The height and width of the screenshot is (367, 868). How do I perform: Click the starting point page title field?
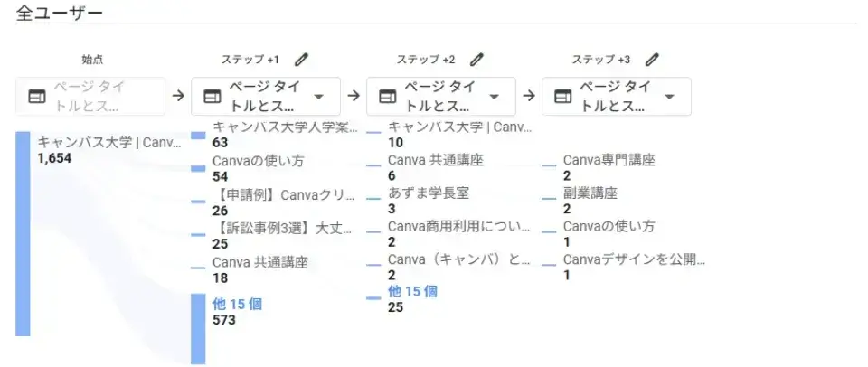click(90, 97)
